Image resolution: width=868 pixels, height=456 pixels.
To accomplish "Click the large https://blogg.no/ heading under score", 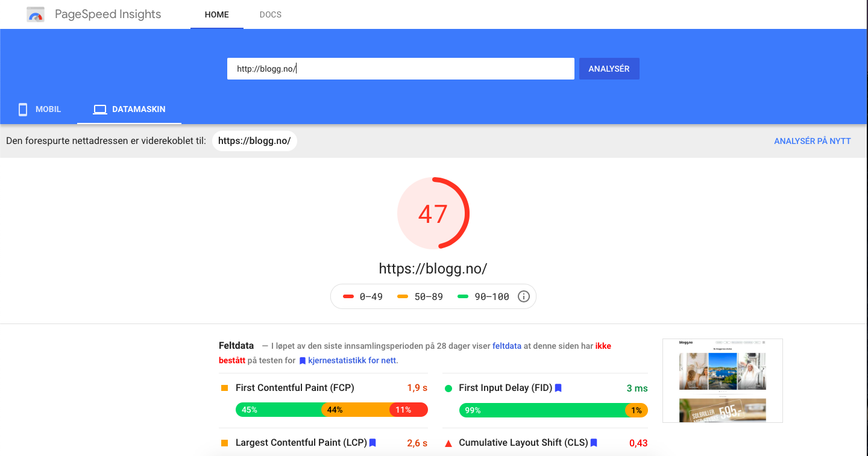I will [433, 268].
